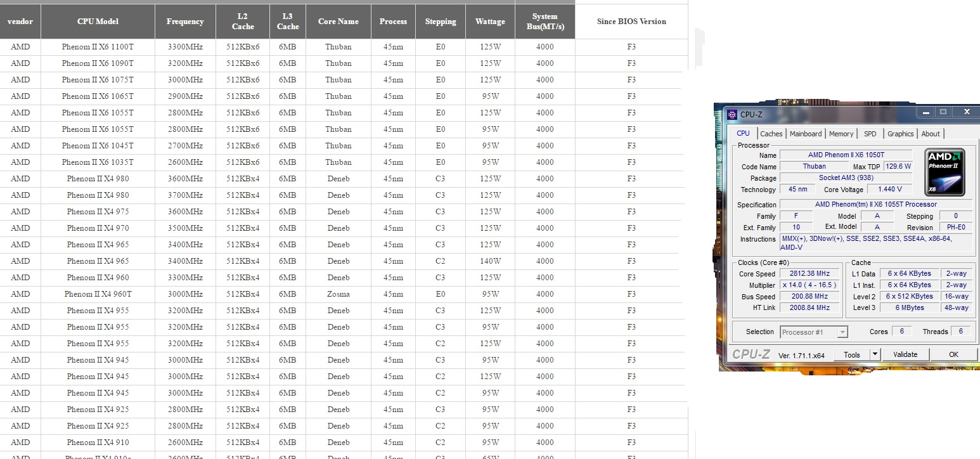
Task: Click the Phenom II X6 1100T cell
Action: coord(98,47)
